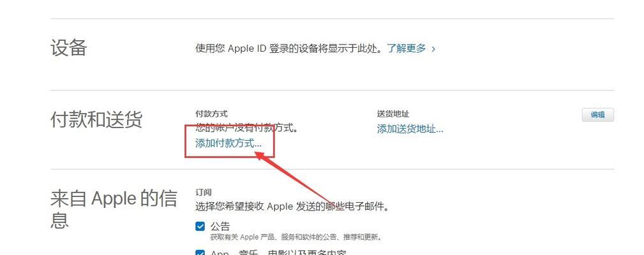
Task: Open the 添加送货地址... link
Action: coord(410,129)
